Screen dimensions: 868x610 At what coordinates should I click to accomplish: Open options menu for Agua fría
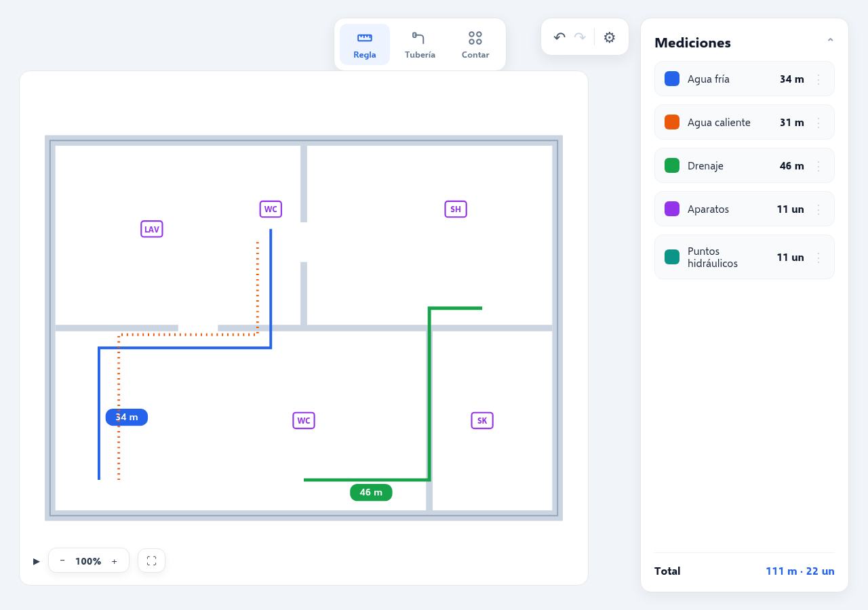point(818,79)
